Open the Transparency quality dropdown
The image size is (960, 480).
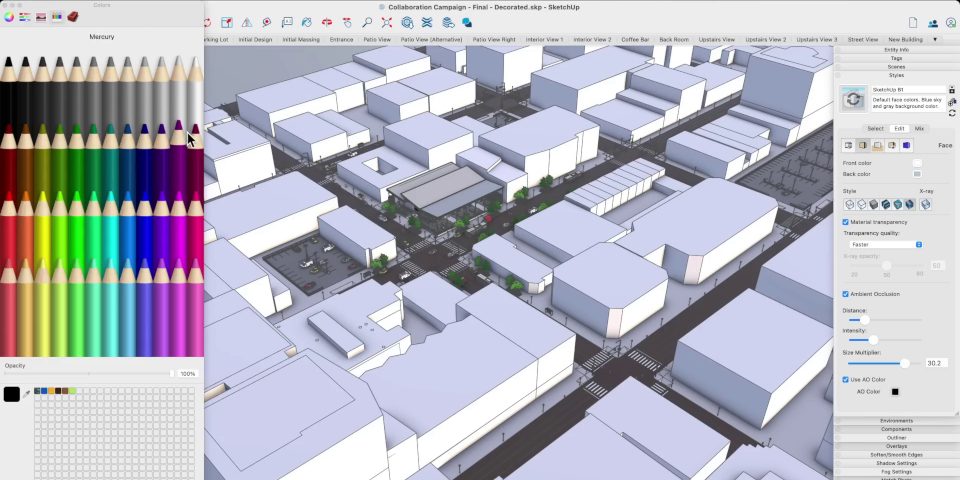pyautogui.click(x=885, y=244)
